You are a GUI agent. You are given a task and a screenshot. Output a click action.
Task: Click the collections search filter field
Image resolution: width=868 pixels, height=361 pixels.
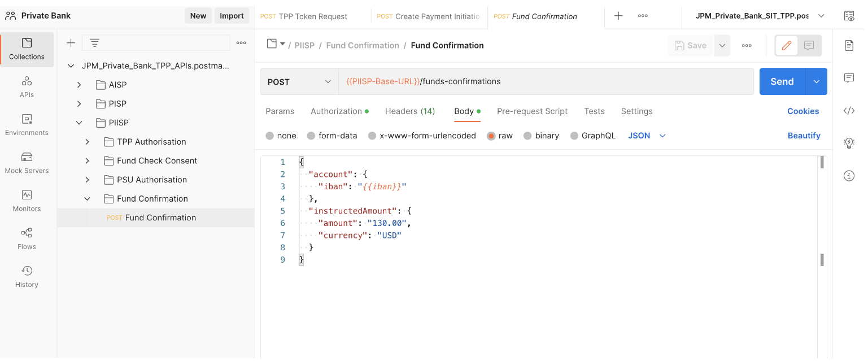(x=156, y=43)
